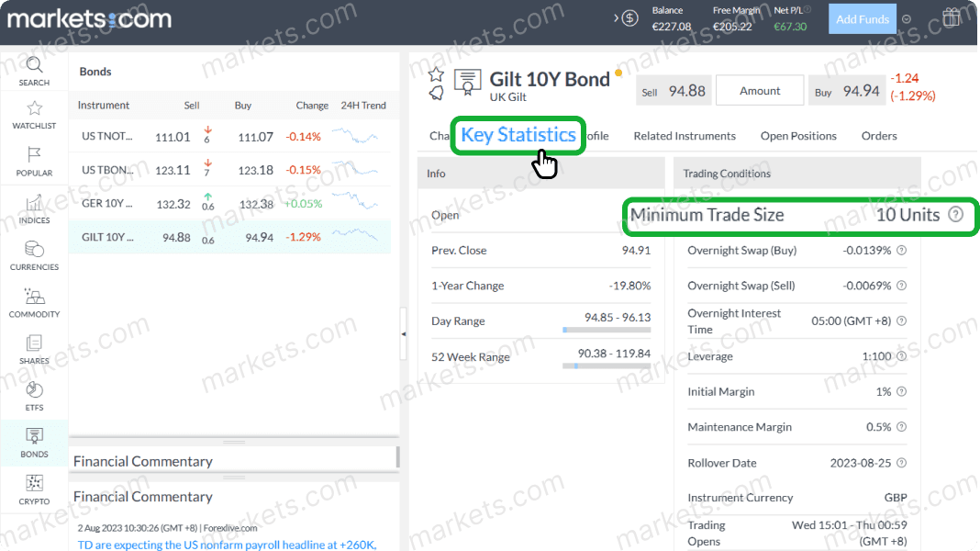Click the Amount input field
Image resolution: width=980 pixels, height=551 pixels.
[759, 90]
